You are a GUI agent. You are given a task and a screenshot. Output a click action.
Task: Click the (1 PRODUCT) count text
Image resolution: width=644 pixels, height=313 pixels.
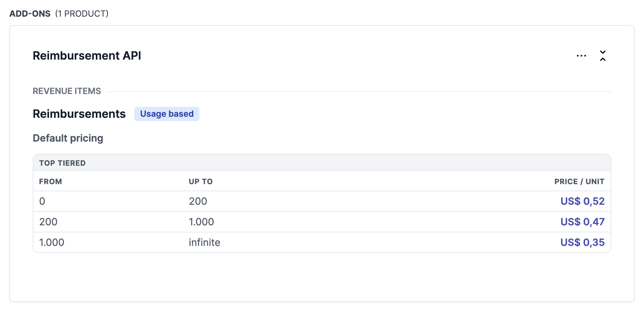click(82, 13)
